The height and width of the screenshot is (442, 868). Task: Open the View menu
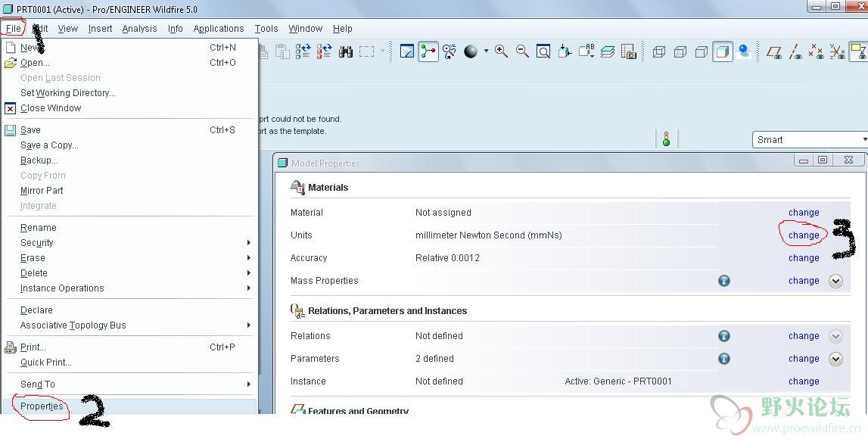[67, 29]
